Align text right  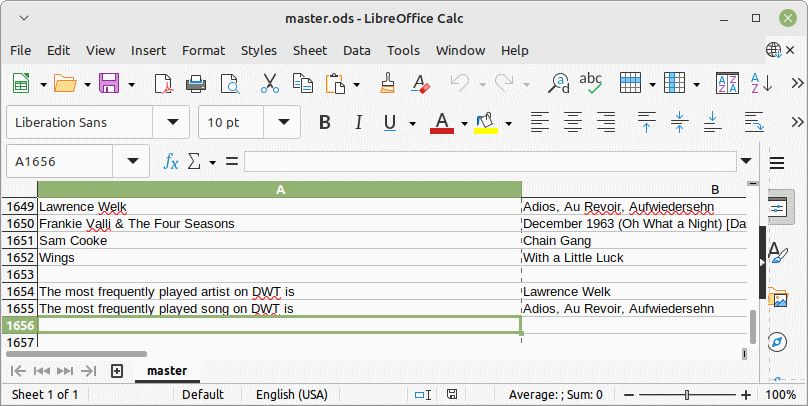(606, 123)
